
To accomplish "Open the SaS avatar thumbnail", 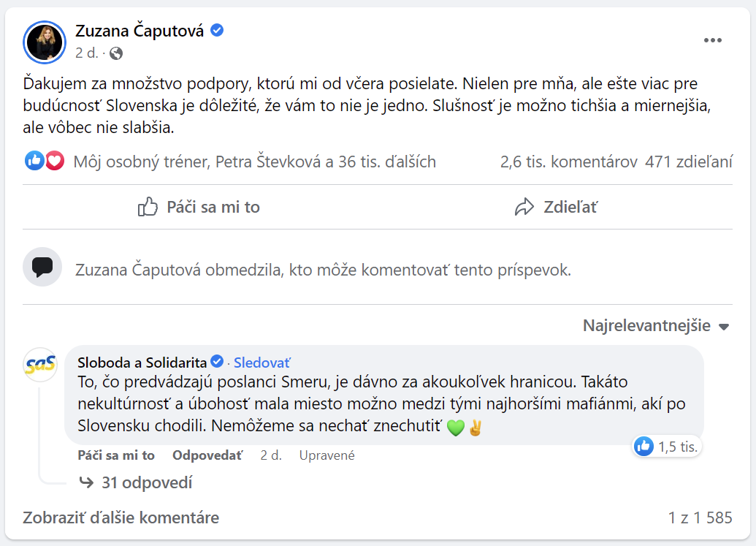I will click(x=41, y=365).
